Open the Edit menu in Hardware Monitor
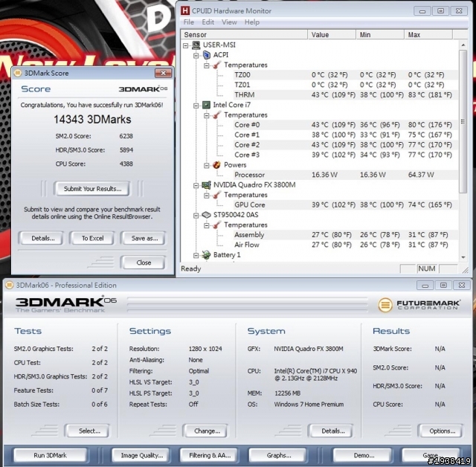The height and width of the screenshot is (467, 476). coord(208,22)
